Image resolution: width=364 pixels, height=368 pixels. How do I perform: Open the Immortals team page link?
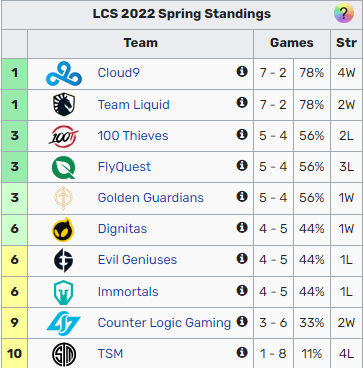pos(128,291)
